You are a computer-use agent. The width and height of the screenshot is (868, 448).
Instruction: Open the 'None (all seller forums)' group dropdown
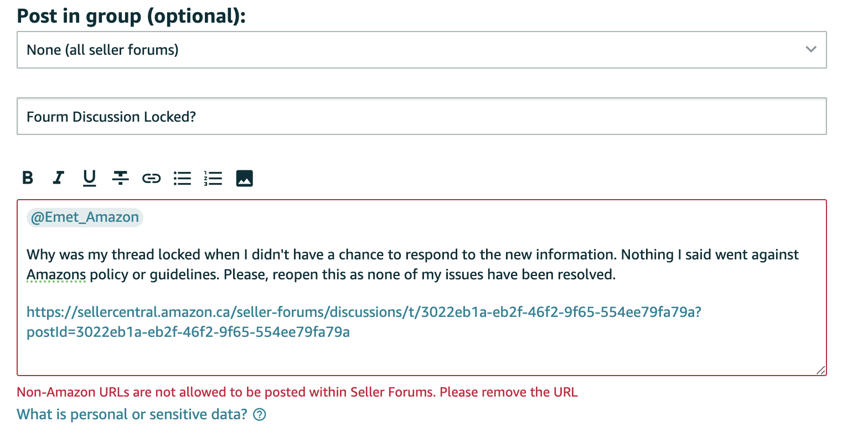[422, 50]
